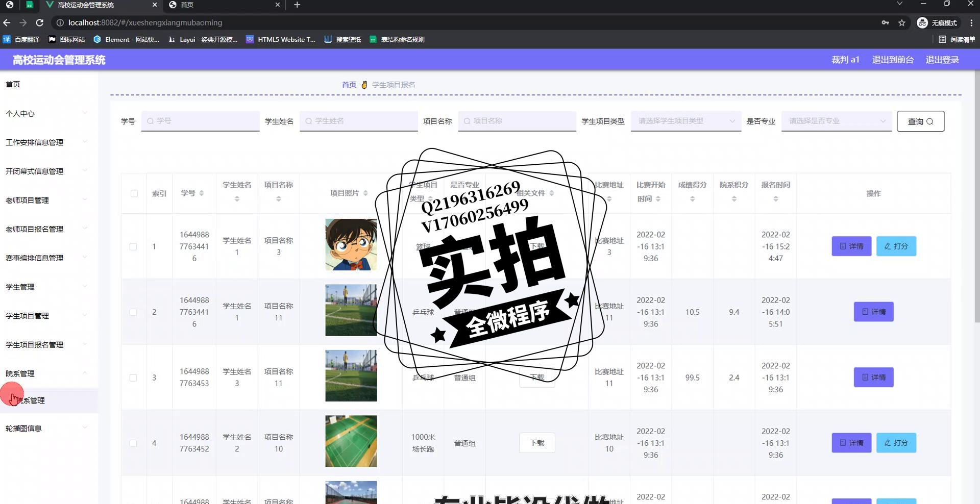The image size is (980, 504).
Task: Expand 学生项目报名管理 sidebar menu
Action: click(49, 345)
